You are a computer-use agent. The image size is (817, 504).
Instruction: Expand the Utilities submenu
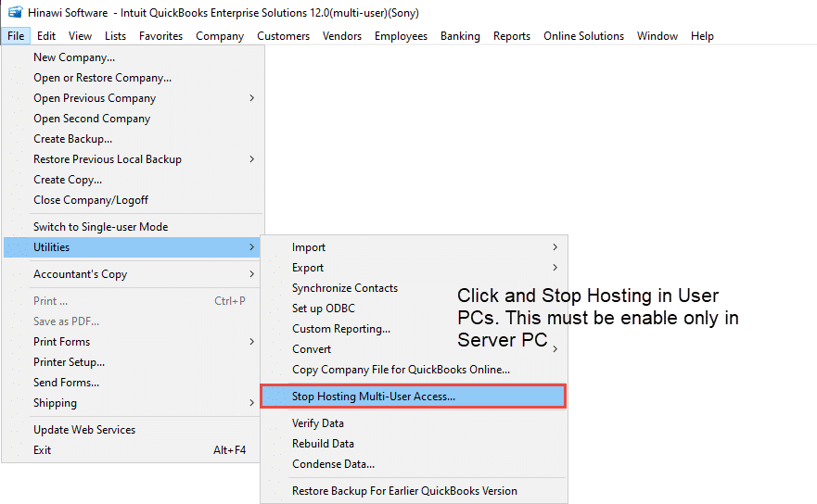coord(133,246)
